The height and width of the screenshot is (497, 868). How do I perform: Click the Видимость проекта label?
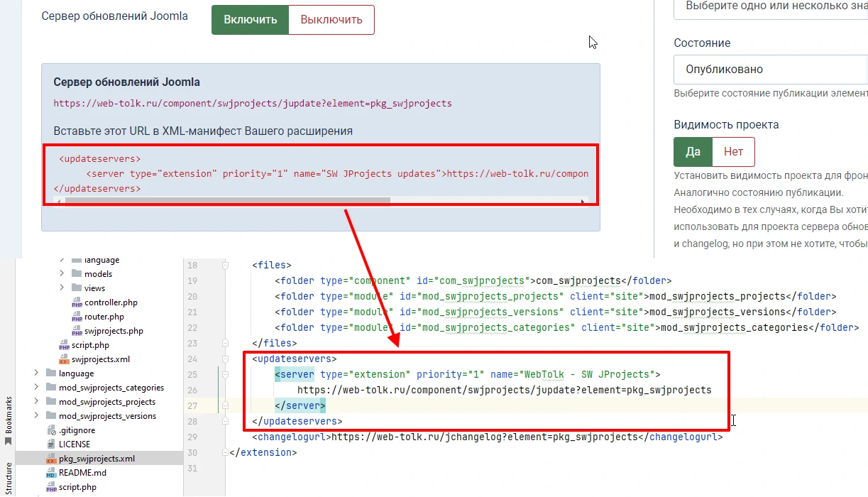[726, 125]
